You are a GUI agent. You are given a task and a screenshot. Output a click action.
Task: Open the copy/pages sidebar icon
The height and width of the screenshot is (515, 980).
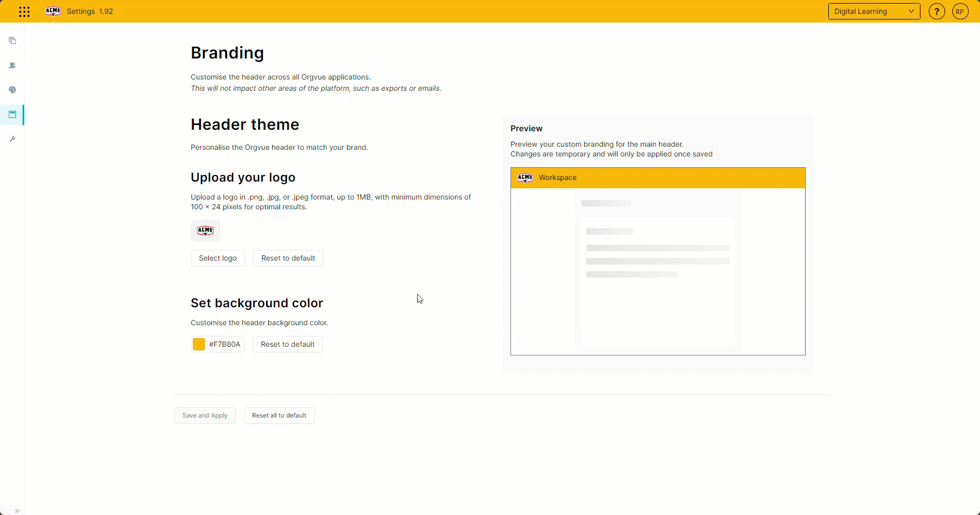[12, 41]
